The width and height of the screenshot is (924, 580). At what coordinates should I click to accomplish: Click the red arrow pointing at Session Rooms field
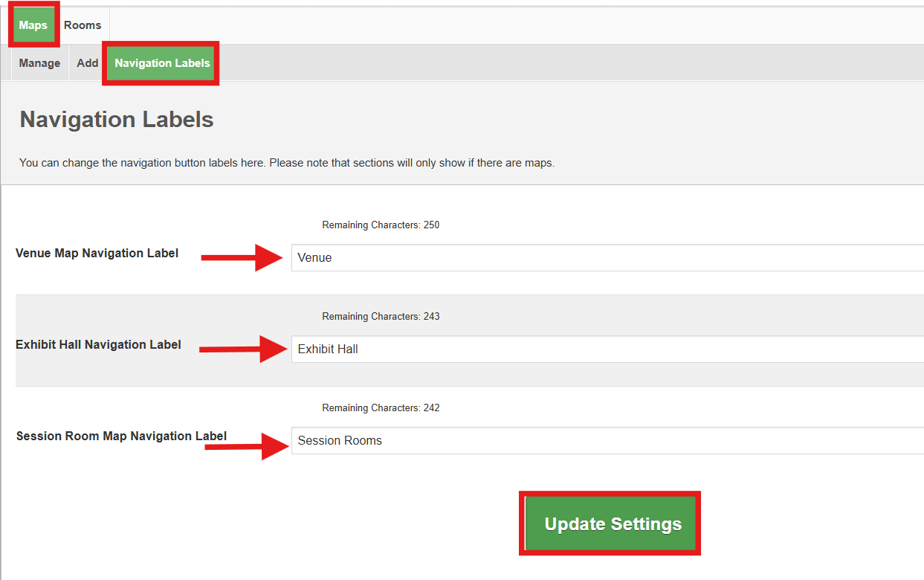(x=245, y=445)
